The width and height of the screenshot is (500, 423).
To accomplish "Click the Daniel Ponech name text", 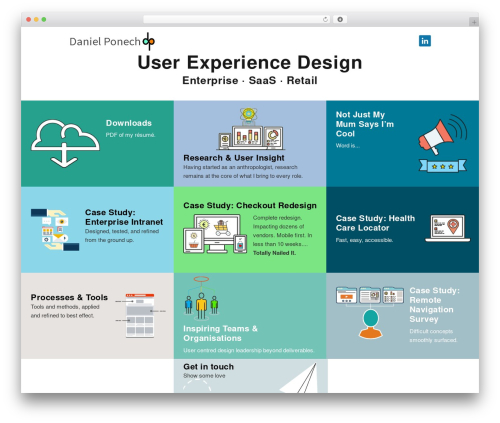I will [x=105, y=42].
